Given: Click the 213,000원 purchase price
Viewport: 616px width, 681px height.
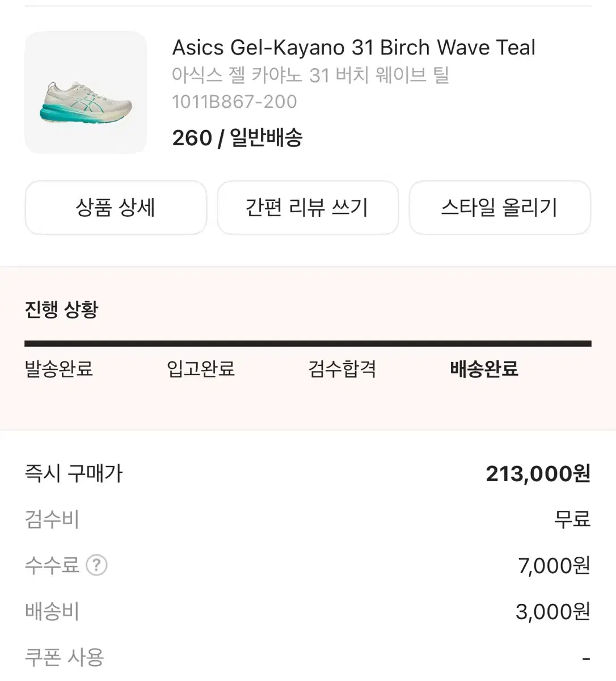Looking at the screenshot, I should point(538,474).
